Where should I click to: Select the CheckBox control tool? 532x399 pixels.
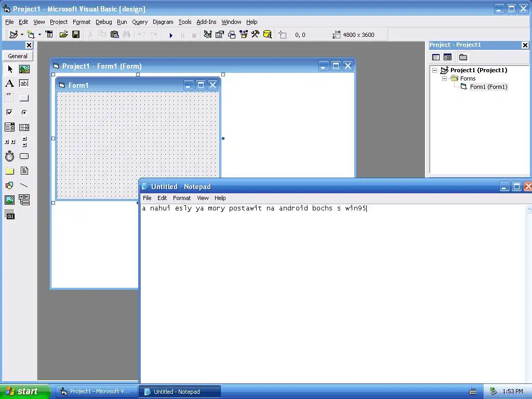pos(10,112)
